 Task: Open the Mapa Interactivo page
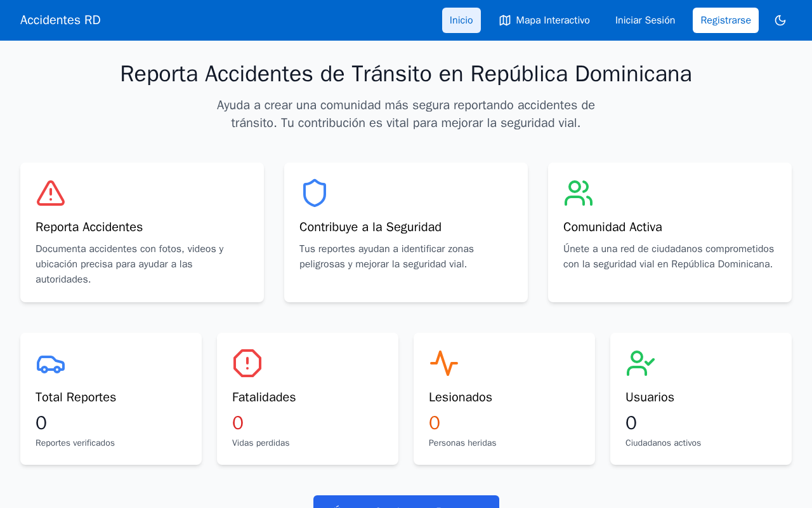click(x=544, y=20)
